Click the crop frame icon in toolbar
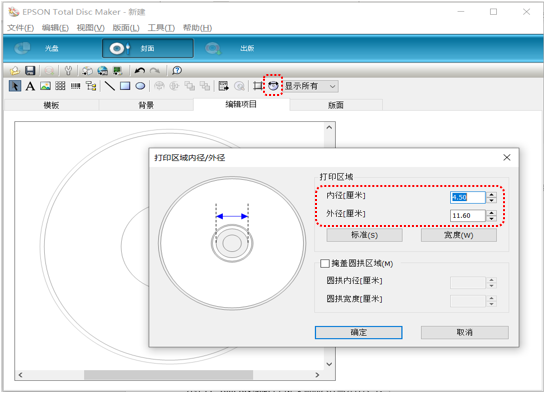Viewport: 545px width, 393px height. (258, 85)
